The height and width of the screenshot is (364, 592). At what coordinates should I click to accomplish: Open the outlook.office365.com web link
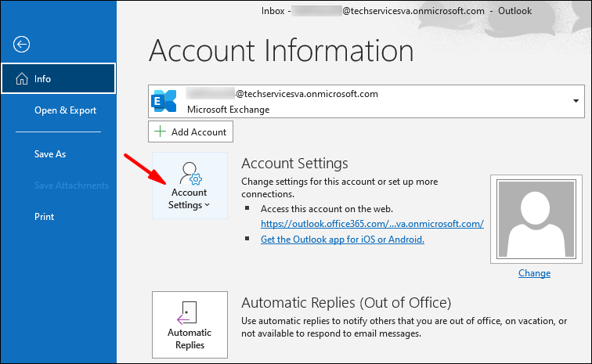click(x=372, y=224)
